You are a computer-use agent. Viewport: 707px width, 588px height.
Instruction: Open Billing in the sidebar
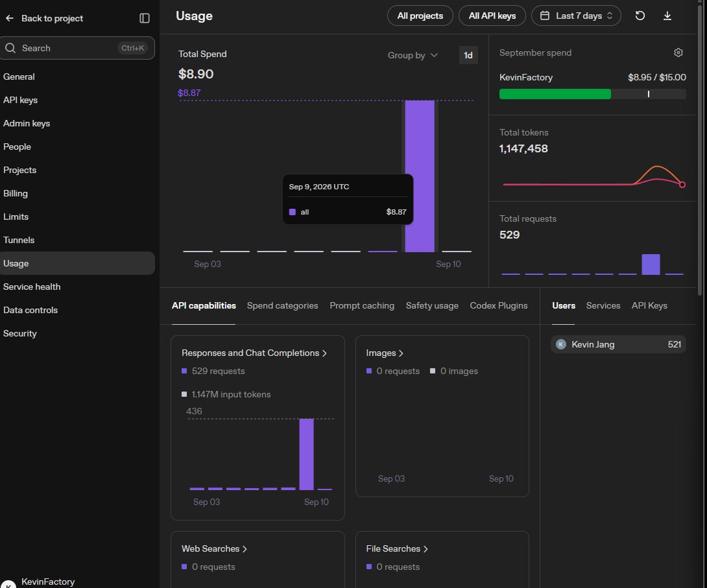16,193
